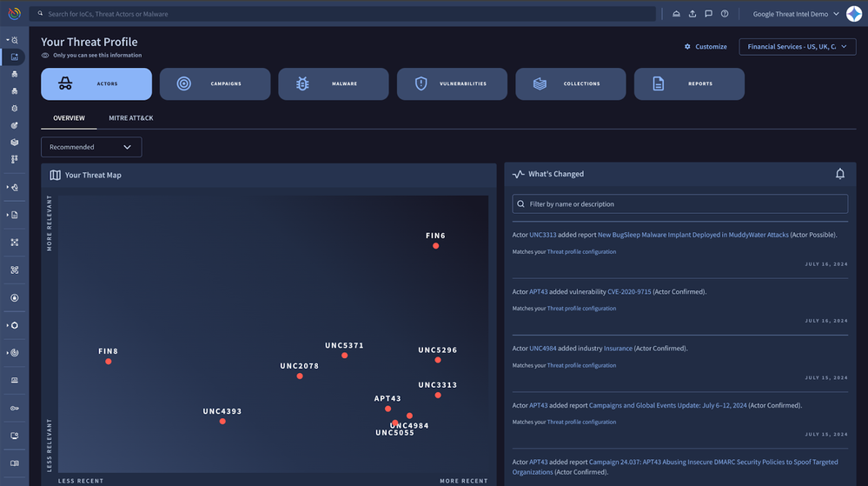Click the Customize button
Image resolution: width=868 pixels, height=486 pixels.
click(706, 47)
